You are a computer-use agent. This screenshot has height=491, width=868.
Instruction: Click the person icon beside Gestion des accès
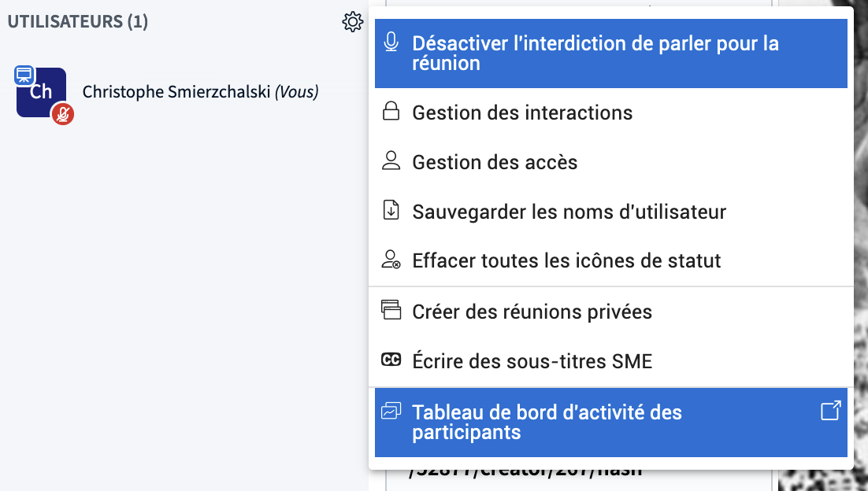pos(391,161)
